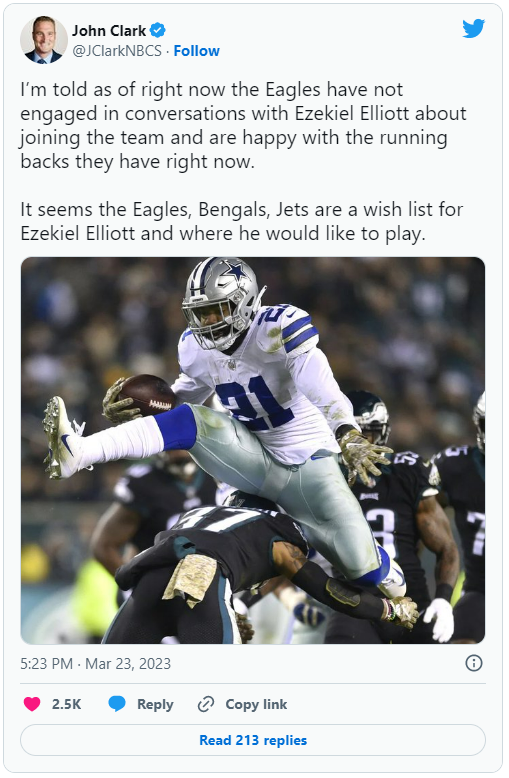
Task: Open John Clark's profile avatar photo
Action: pyautogui.click(x=43, y=40)
